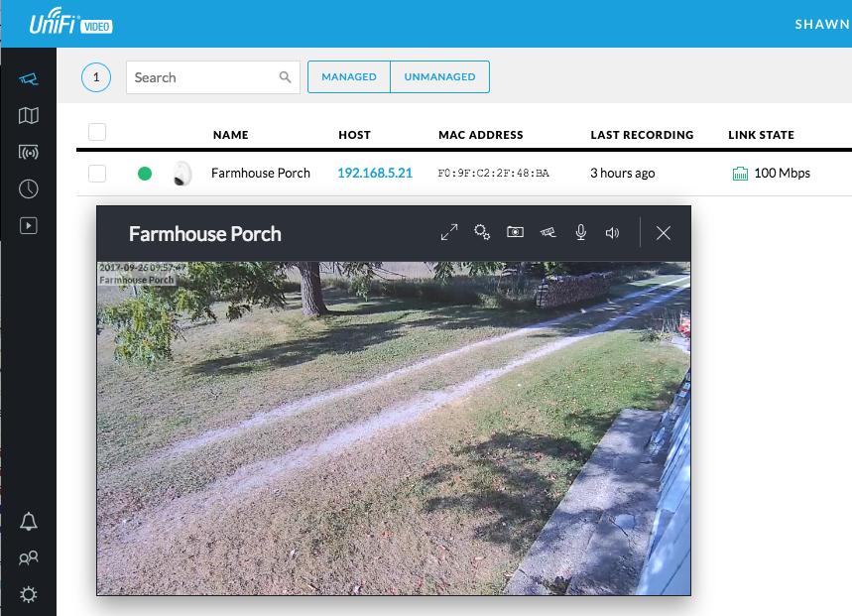This screenshot has height=616, width=852.
Task: Open the Map view in the sidebar
Action: click(x=29, y=116)
